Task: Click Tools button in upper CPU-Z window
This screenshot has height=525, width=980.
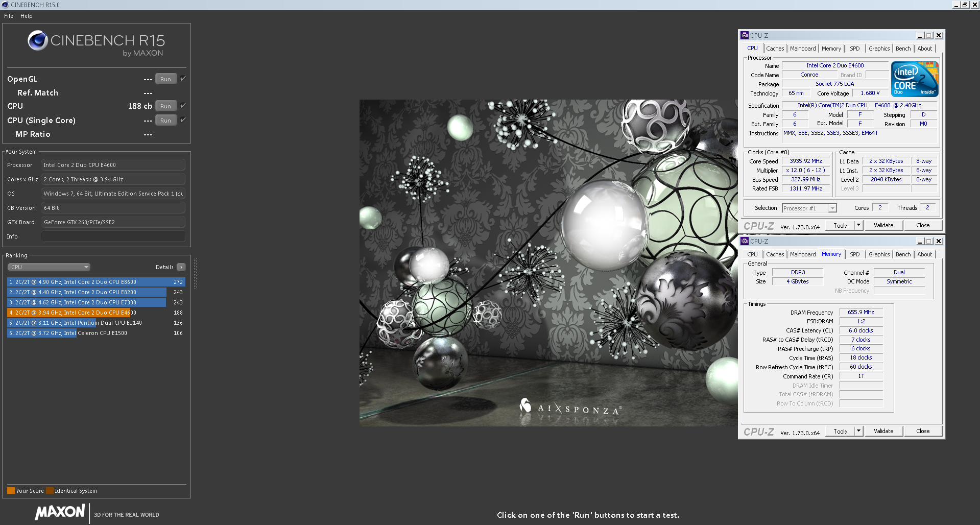Action: (840, 225)
